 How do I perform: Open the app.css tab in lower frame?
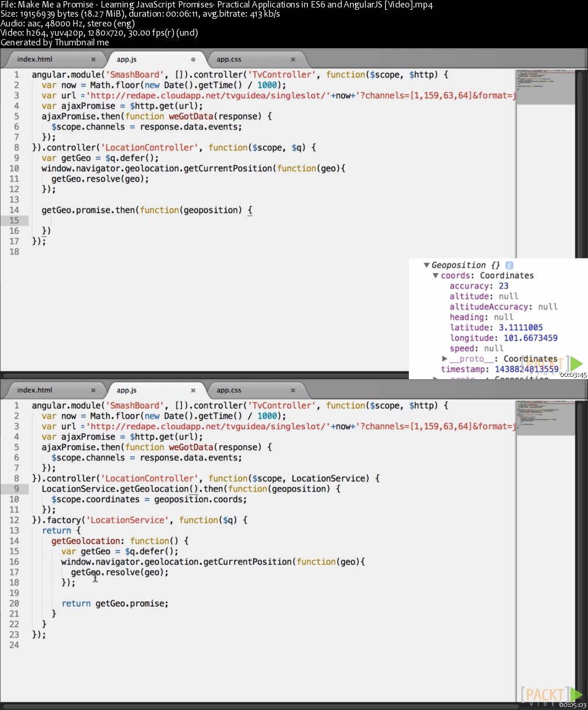coord(229,390)
